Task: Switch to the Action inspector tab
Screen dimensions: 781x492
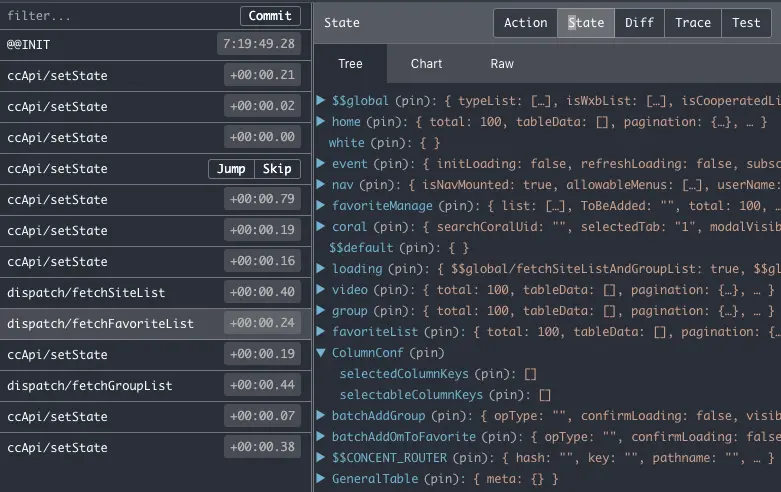Action: [x=525, y=23]
